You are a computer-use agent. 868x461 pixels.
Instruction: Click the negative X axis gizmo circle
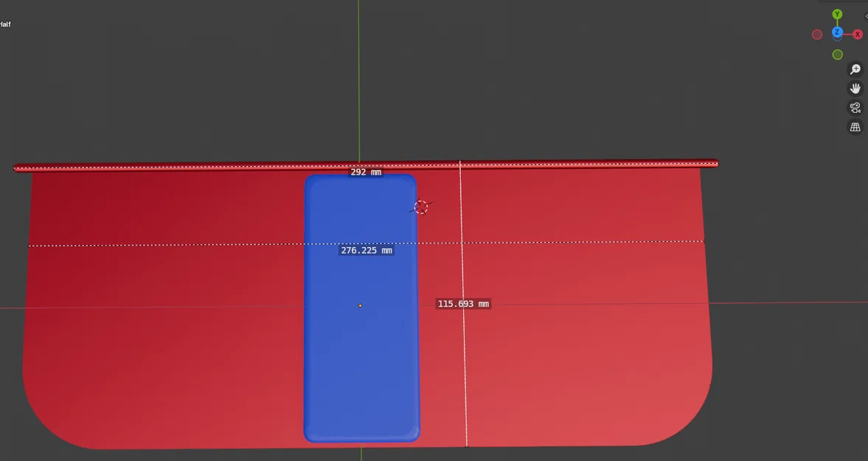[x=817, y=35]
